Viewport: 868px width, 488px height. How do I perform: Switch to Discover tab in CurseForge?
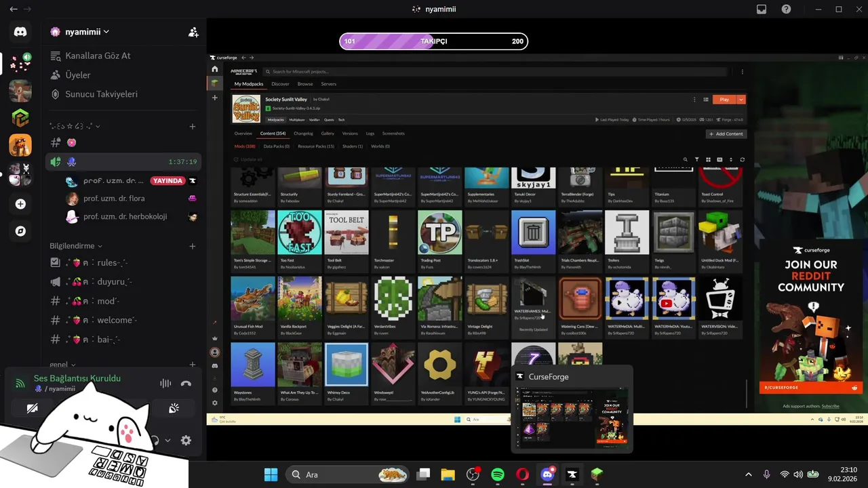pyautogui.click(x=280, y=84)
